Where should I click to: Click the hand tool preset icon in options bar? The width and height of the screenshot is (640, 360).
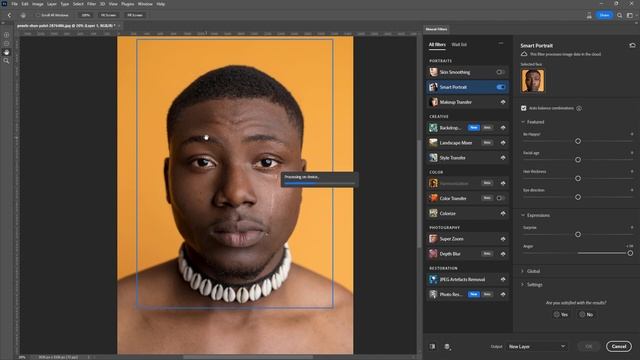pyautogui.click(x=23, y=15)
